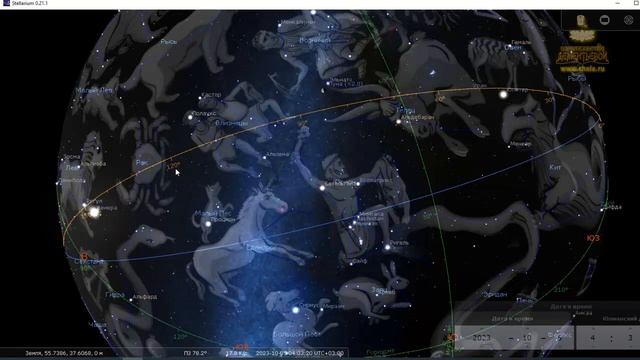
Task: Toggle the Telrad sight icon
Action: tap(629, 20)
